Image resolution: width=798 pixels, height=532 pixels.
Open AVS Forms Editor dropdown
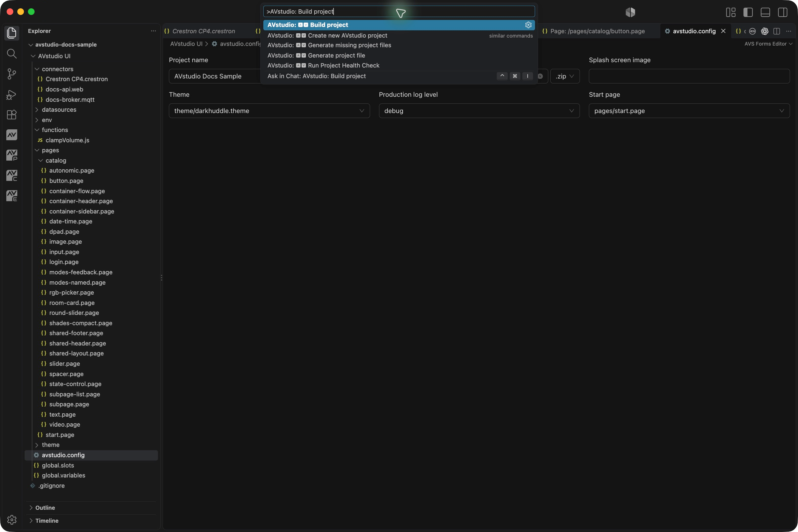pos(768,44)
